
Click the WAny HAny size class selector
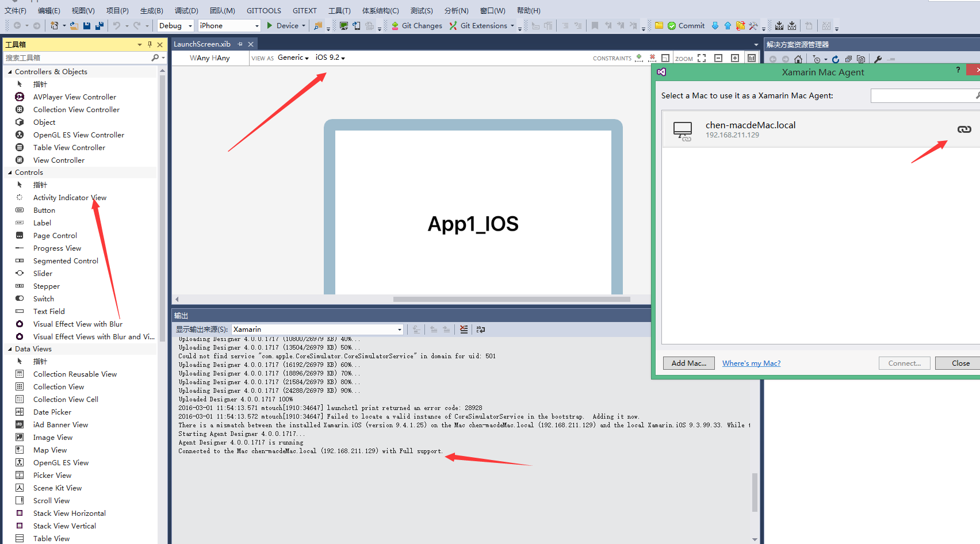tap(210, 58)
